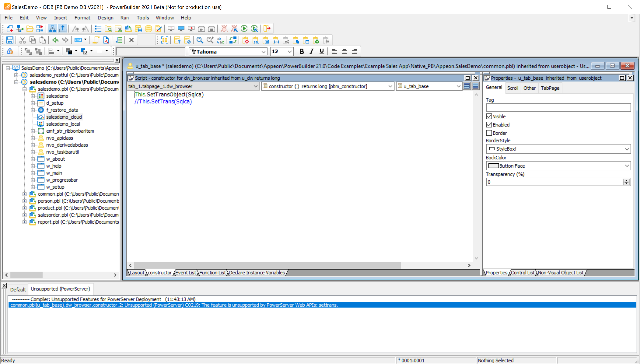640x364 pixels.
Task: Click the To-Do list bullet icon
Action: [98, 29]
